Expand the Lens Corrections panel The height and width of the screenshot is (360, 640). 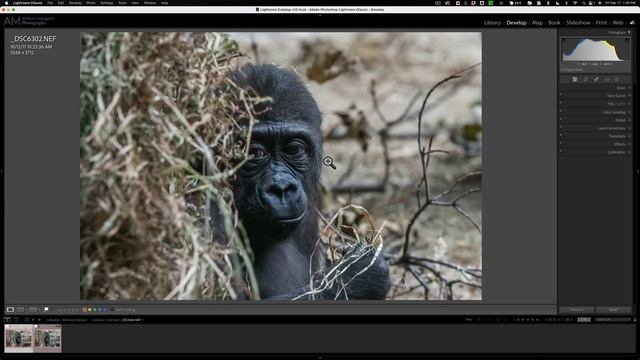(x=629, y=128)
